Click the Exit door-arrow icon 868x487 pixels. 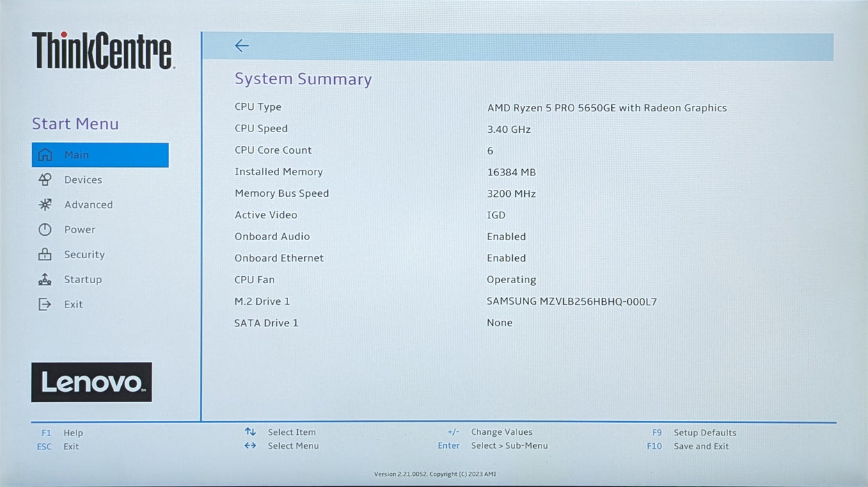(x=45, y=304)
